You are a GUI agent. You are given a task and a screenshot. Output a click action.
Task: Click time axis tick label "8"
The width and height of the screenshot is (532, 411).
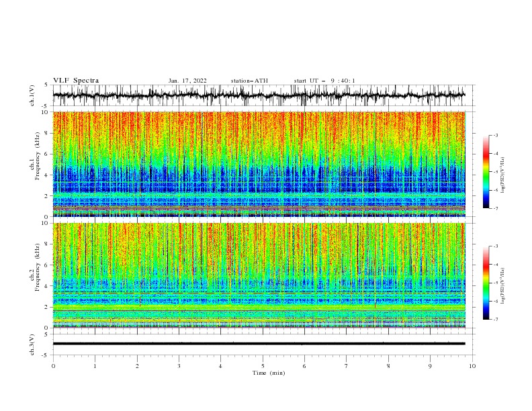point(388,366)
